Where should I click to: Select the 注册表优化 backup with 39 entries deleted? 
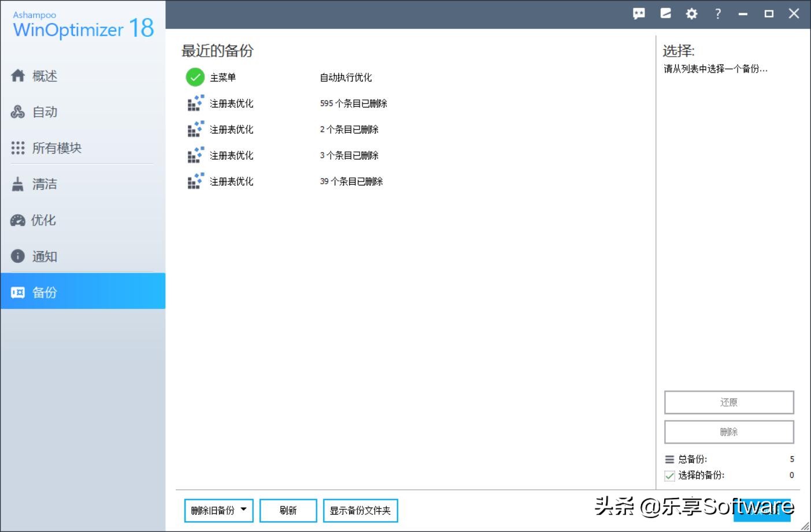(231, 181)
